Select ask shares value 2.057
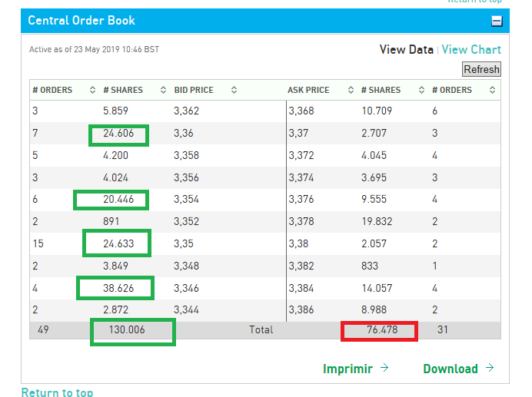532x397 pixels. [x=374, y=243]
